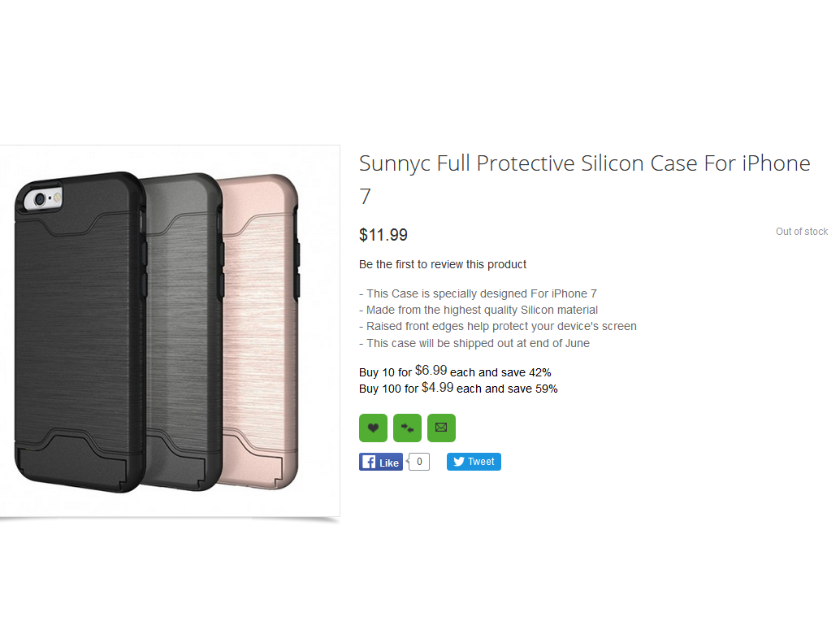Click the Like counter showing 0
Image resolution: width=840 pixels, height=630 pixels.
coord(418,461)
